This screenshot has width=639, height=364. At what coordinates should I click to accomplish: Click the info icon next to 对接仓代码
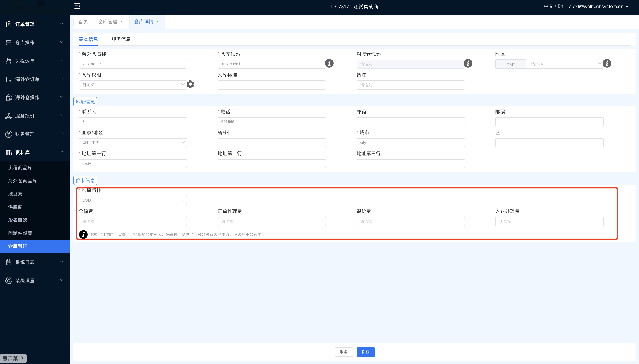click(x=468, y=63)
